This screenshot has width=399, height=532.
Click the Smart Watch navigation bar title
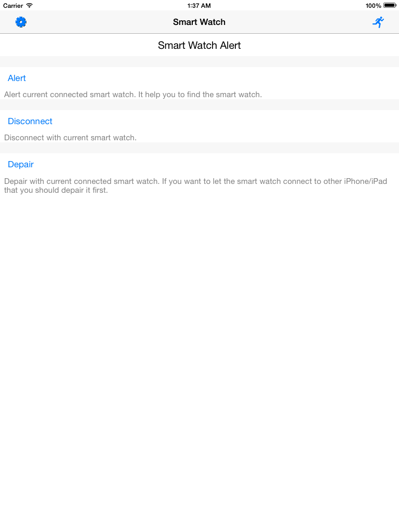199,22
